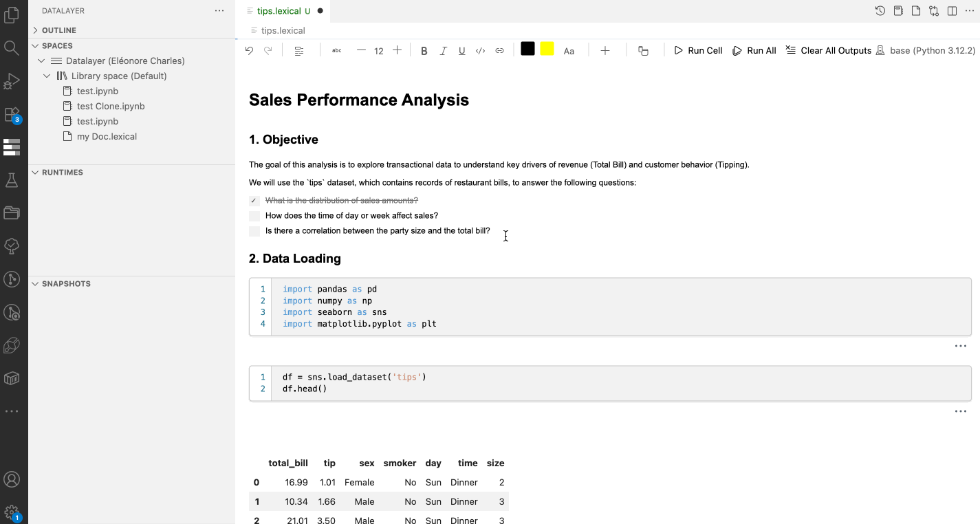The width and height of the screenshot is (980, 524).
Task: Select the base (Python 3.12.2) kernel
Action: [926, 51]
